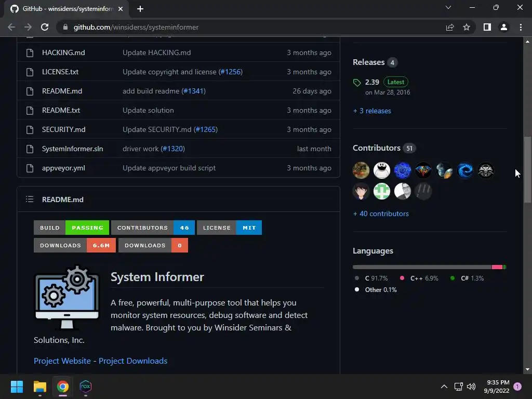
Task: Click the DOWNLOADS 0 badge
Action: coord(153,245)
